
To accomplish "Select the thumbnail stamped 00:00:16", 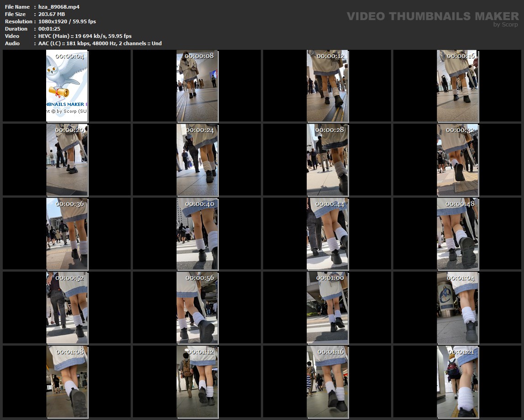I will tap(457, 86).
